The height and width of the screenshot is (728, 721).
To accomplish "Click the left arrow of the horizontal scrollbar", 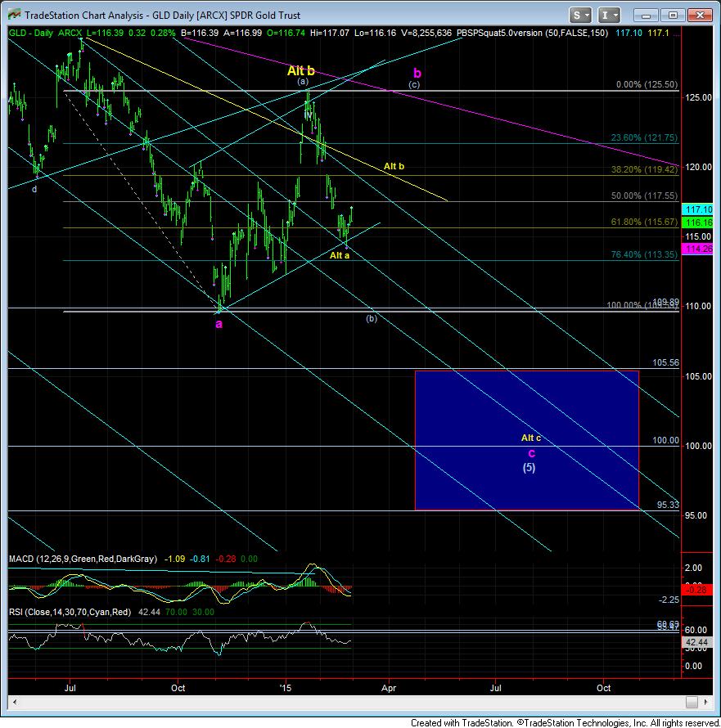I will click(15, 702).
